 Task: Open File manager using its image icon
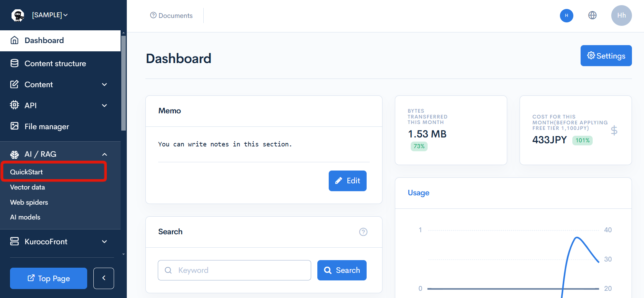click(14, 126)
